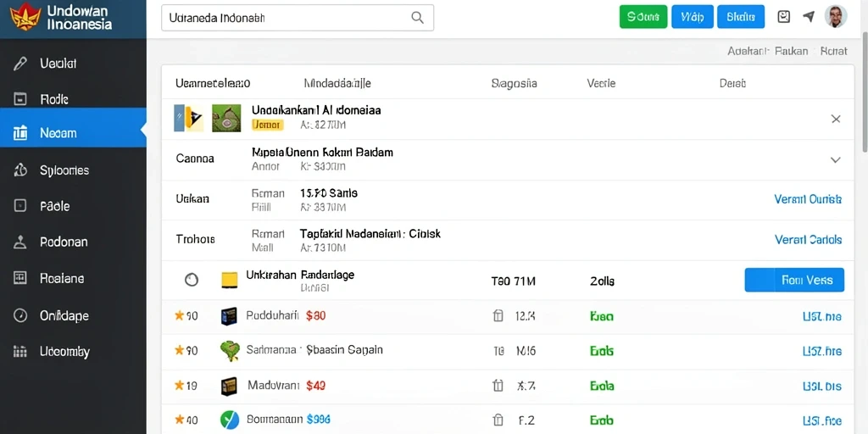Viewport: 868px width, 434px height.
Task: Click the green Sours button
Action: 643,17
